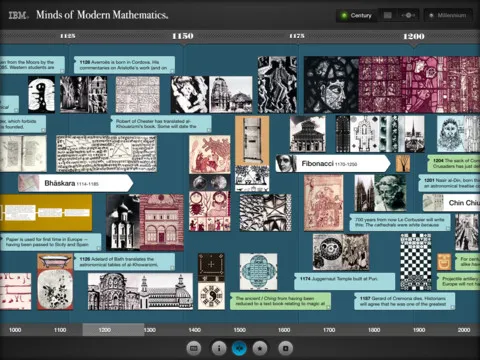The width and height of the screenshot is (480, 360).
Task: Open the yin-yang trigram diagram thumbnail
Action: click(211, 296)
